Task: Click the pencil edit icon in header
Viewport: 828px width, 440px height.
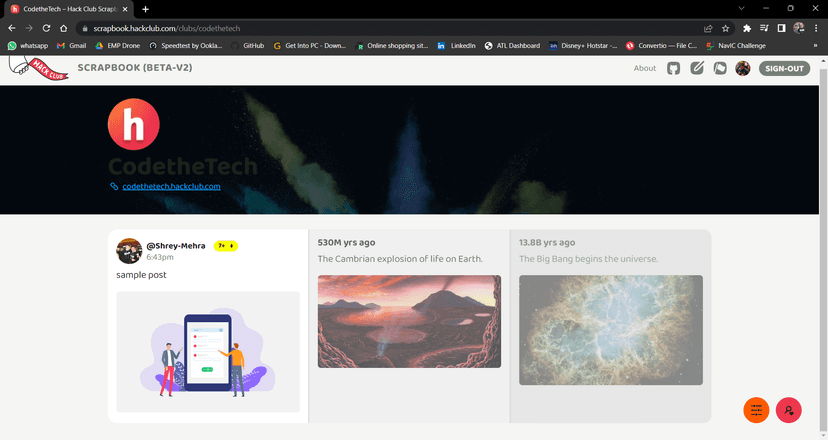Action: 697,68
